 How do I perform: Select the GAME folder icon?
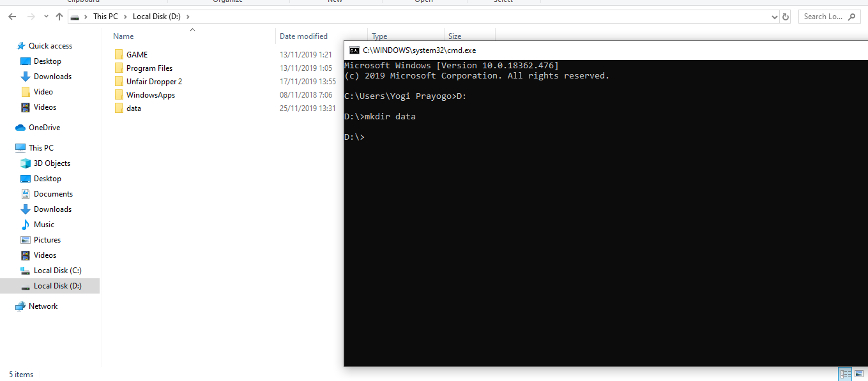click(x=119, y=55)
